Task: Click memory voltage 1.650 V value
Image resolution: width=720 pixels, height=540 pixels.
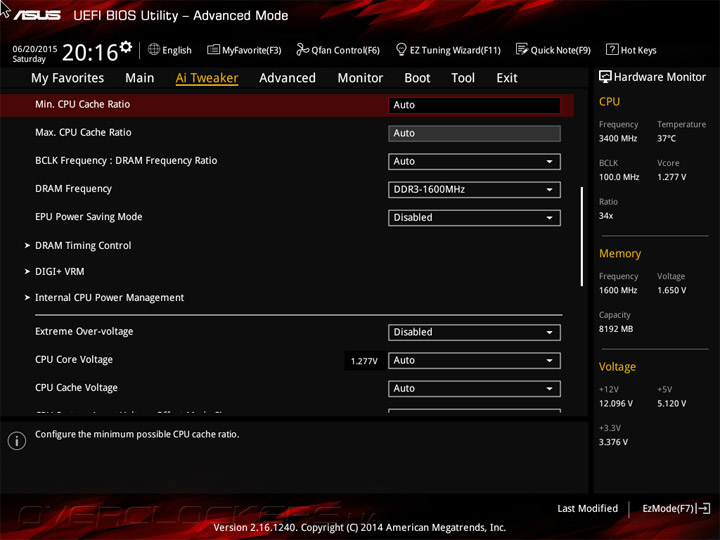Action: tap(672, 290)
